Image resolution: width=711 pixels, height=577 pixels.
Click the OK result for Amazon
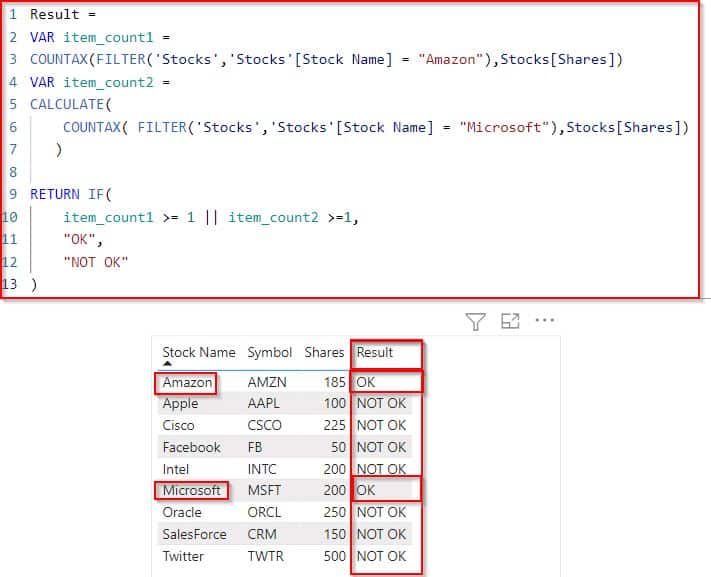point(366,382)
